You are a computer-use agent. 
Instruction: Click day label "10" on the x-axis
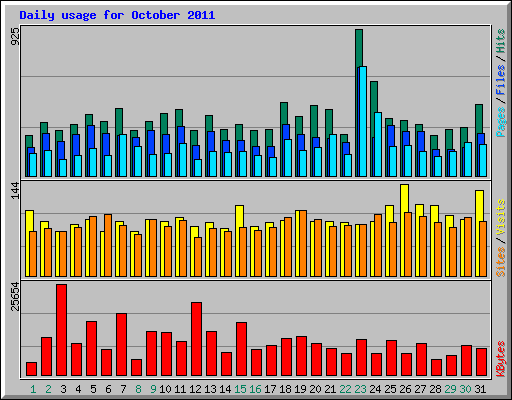pyautogui.click(x=165, y=389)
